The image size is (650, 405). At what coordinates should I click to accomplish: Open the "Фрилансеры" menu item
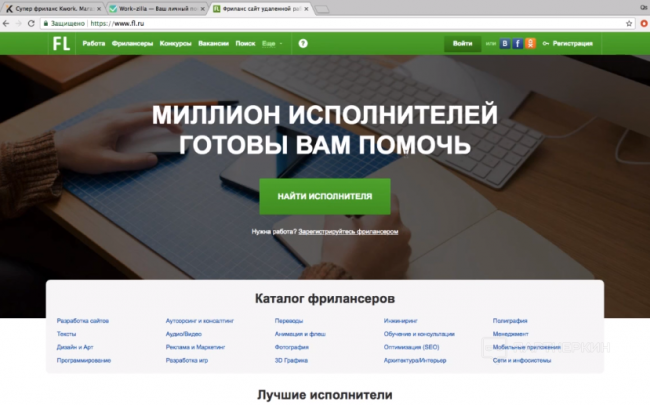[132, 44]
